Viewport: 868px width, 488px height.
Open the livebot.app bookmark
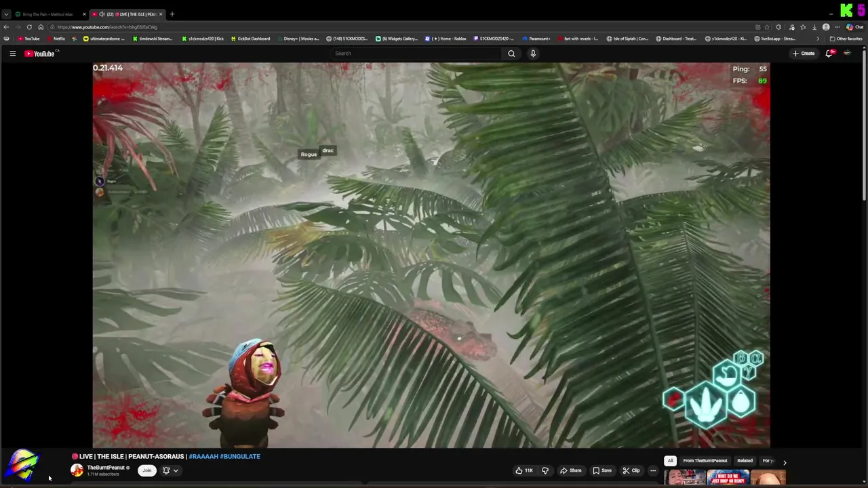click(774, 39)
